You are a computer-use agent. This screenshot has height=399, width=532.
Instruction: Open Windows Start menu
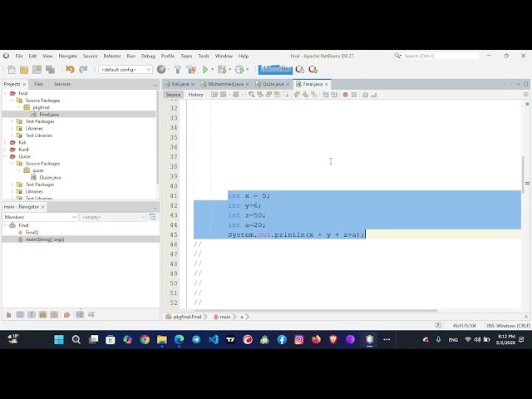59,339
